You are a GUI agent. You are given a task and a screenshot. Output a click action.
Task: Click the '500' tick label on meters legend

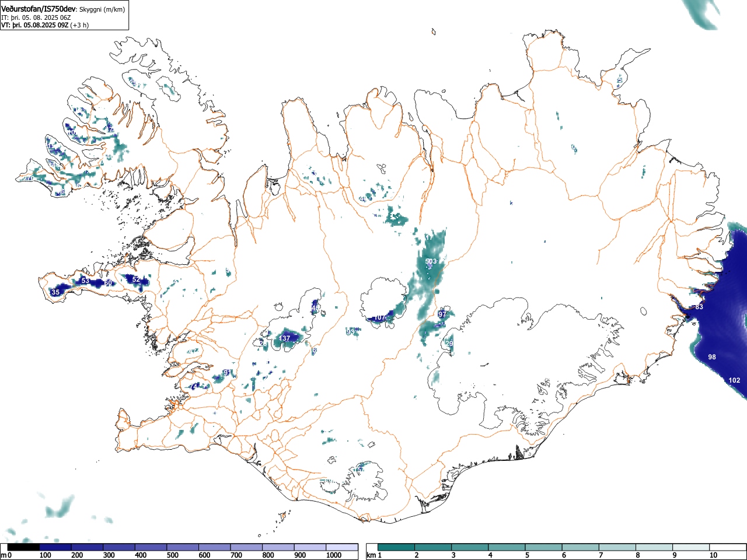click(172, 555)
